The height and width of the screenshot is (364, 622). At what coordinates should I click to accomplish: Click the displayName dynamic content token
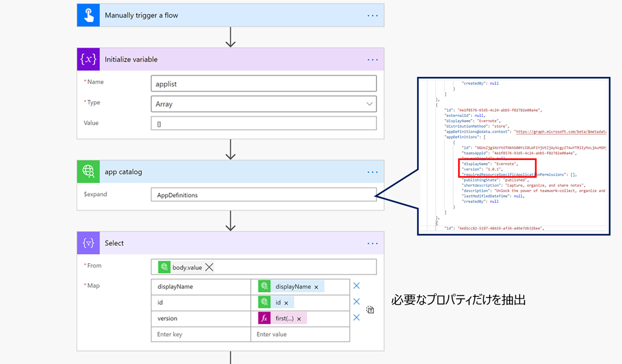(291, 287)
